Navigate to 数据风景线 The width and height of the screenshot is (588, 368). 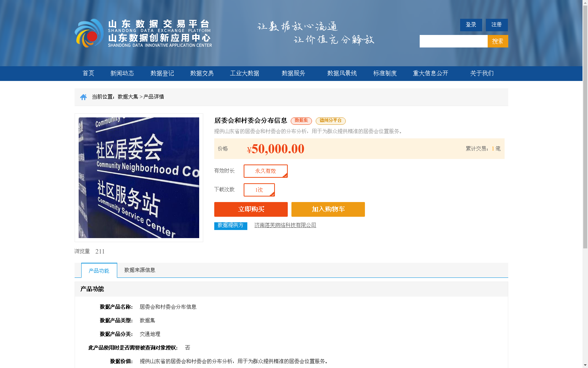click(x=342, y=73)
